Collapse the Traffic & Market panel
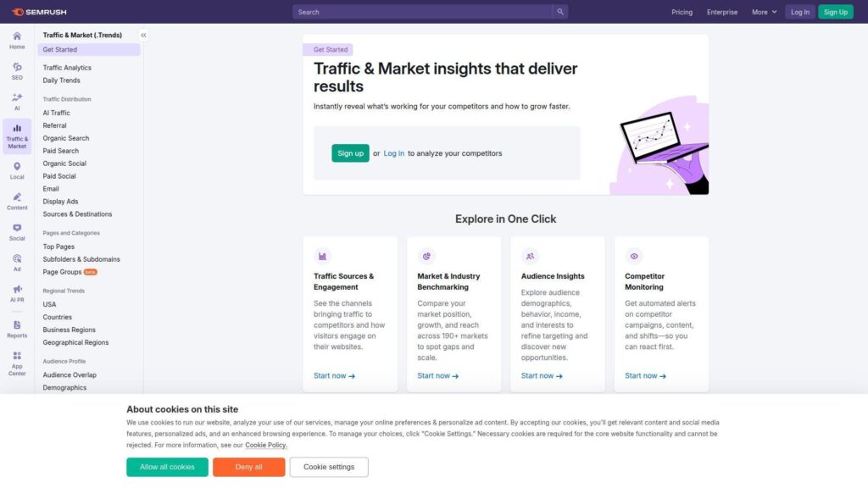 click(x=143, y=35)
